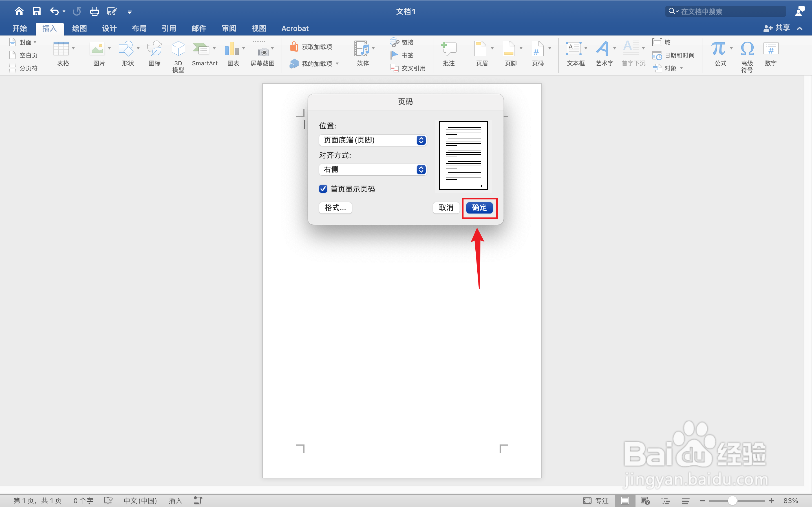The image size is (812, 507).
Task: Open the 审阅 ribbon tab
Action: point(229,28)
